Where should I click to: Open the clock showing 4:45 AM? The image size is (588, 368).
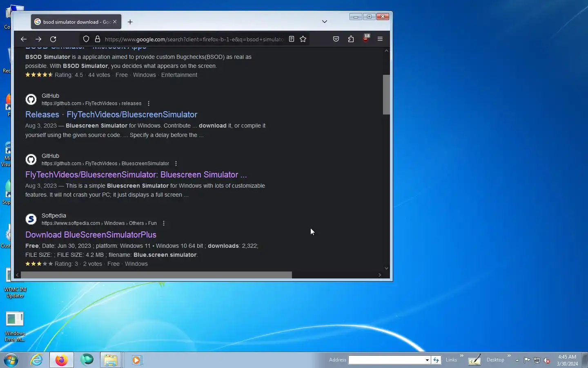click(567, 360)
